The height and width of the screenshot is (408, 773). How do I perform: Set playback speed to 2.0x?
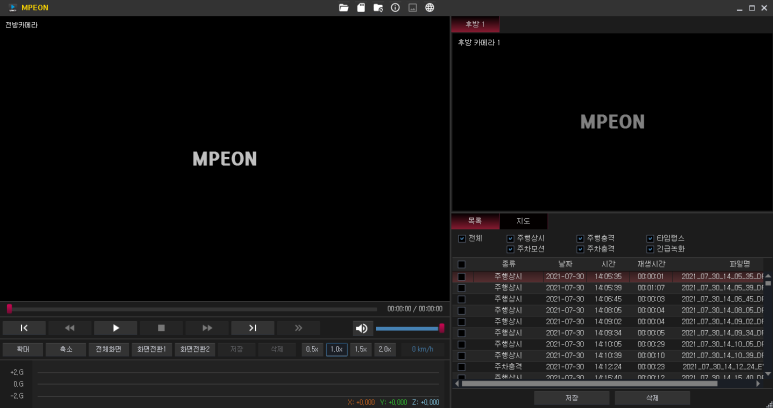[x=385, y=349]
